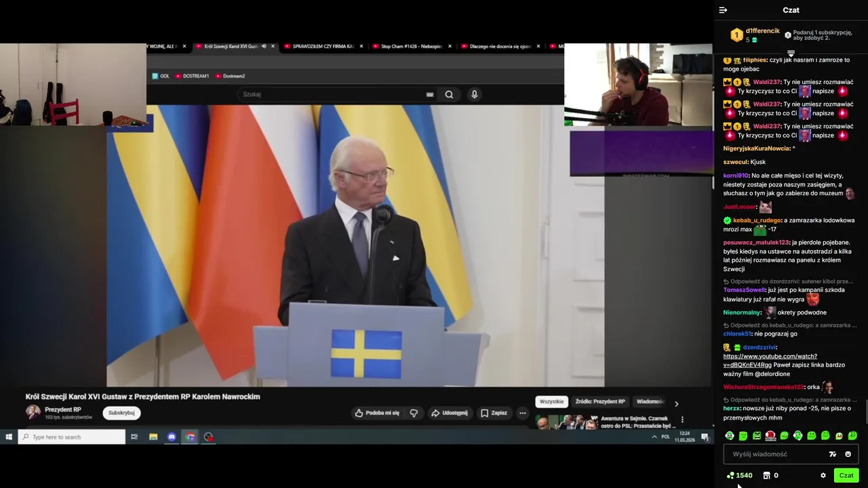This screenshot has height=488, width=868.
Task: Open the Windows Start menu
Action: (9, 437)
